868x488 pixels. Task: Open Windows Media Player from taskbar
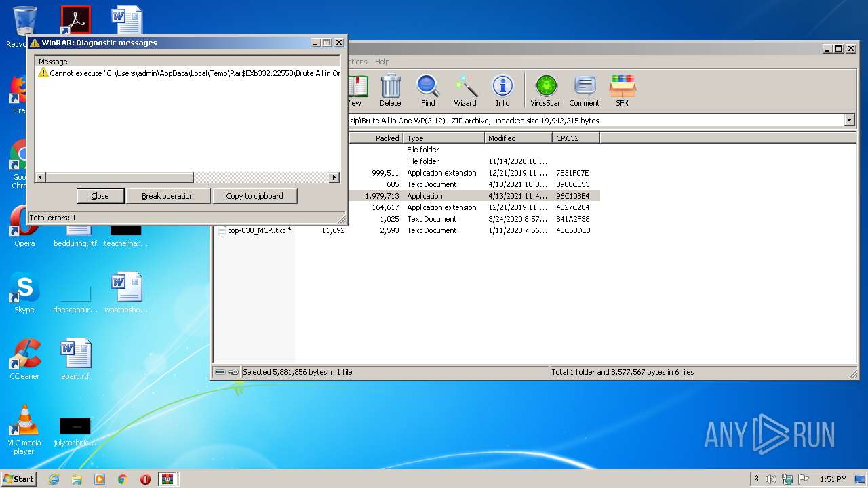(x=100, y=479)
